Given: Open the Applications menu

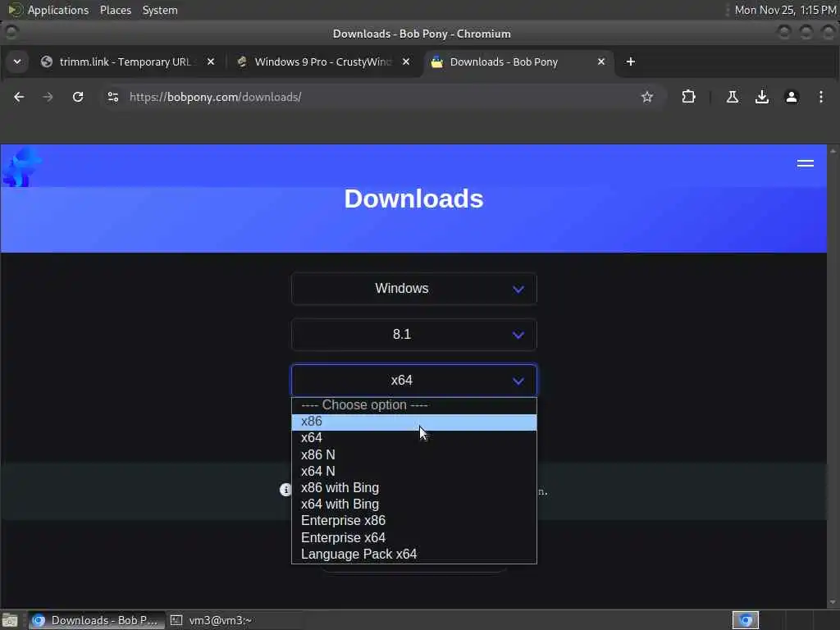Looking at the screenshot, I should pos(58,10).
